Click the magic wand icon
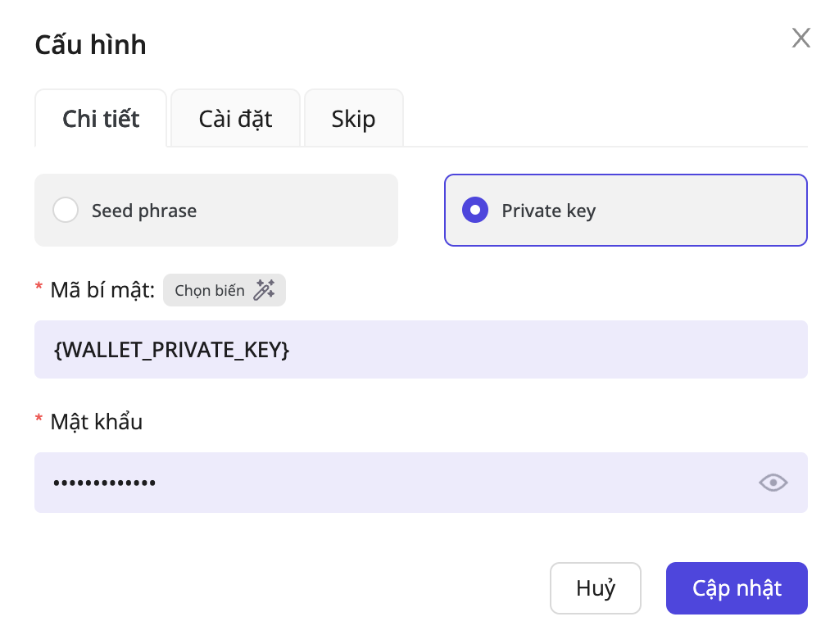839x644 pixels. click(264, 290)
